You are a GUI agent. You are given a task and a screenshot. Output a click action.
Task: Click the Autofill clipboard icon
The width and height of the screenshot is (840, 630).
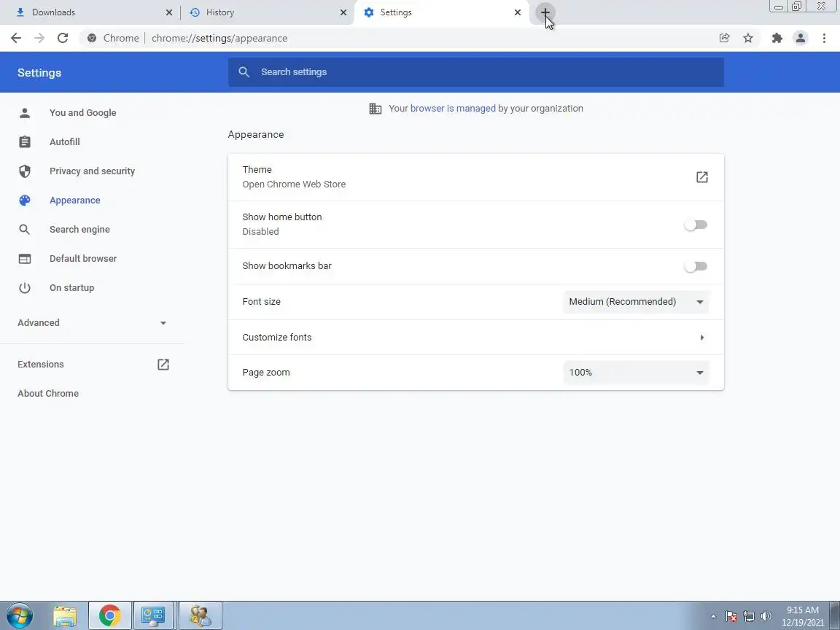coord(25,142)
